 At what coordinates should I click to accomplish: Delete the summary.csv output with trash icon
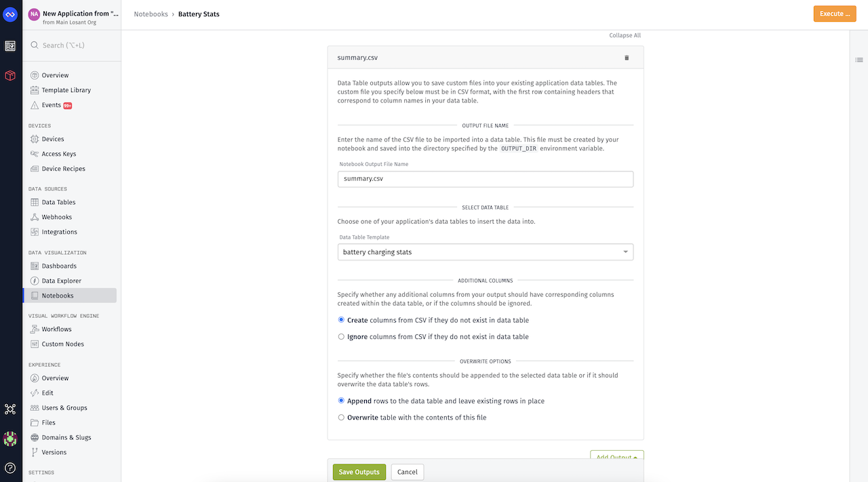627,58
